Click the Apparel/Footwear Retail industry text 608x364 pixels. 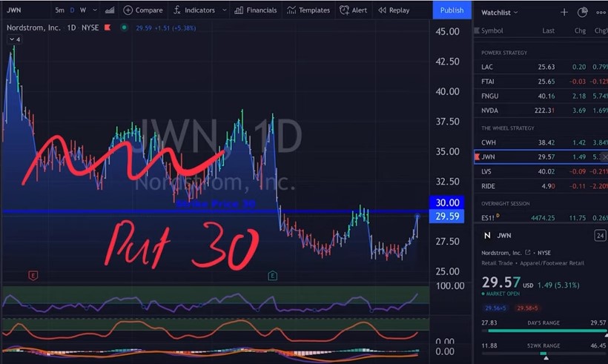tap(552, 263)
